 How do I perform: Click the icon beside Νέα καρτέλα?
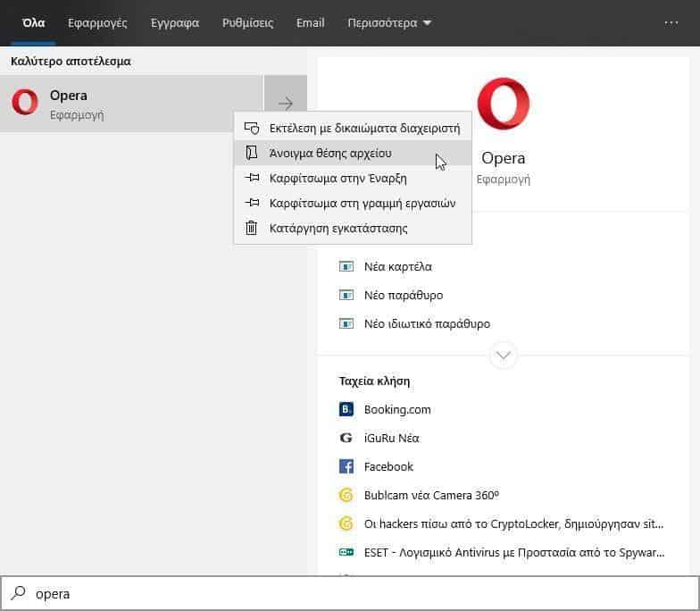346,266
